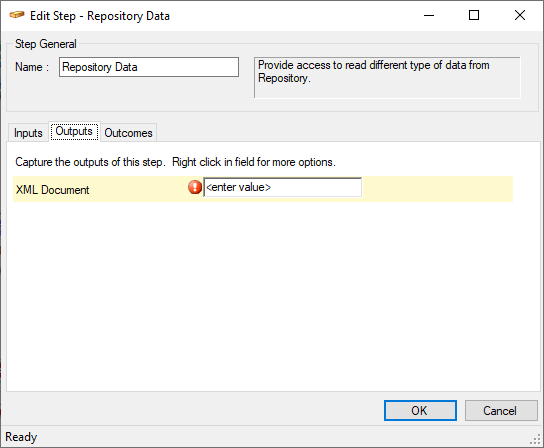544x448 pixels.
Task: Click the step description text box
Action: click(387, 78)
